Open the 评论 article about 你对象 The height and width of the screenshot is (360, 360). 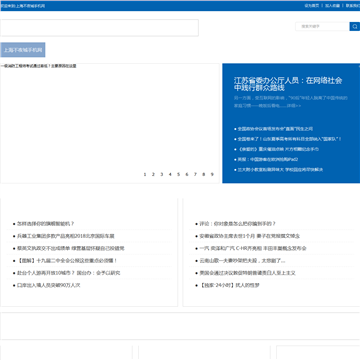click(x=238, y=224)
